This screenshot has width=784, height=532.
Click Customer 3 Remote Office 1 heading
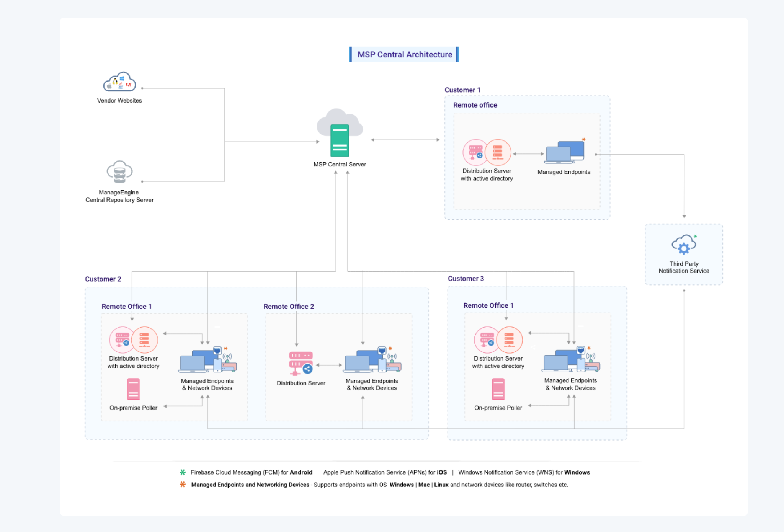[488, 305]
